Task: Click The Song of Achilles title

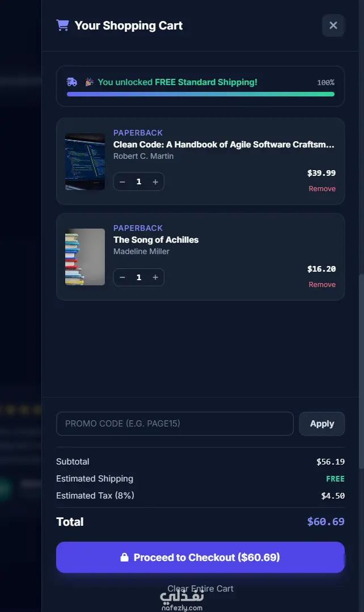Action: tap(156, 240)
